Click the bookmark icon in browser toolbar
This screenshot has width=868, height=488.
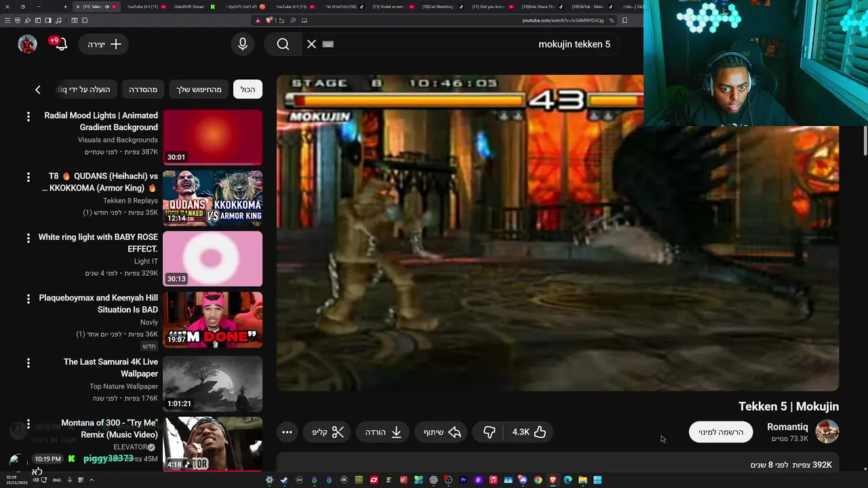(x=625, y=20)
